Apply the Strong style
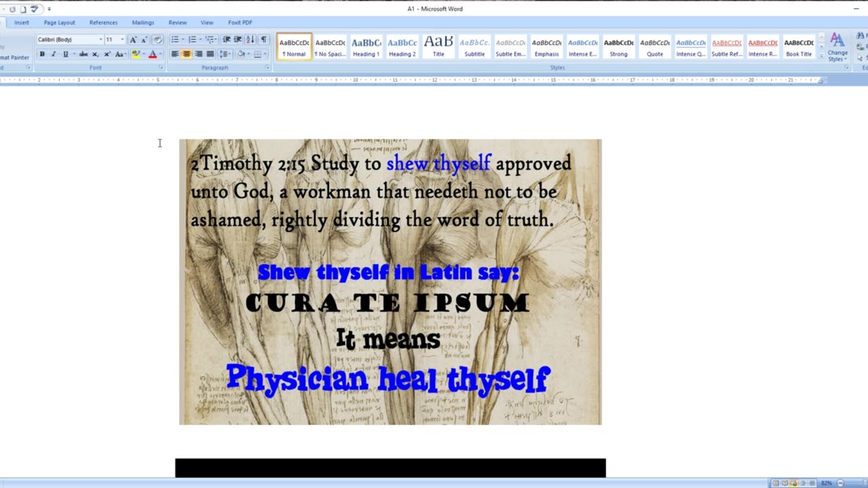Viewport: 868px width, 488px height. [x=618, y=47]
